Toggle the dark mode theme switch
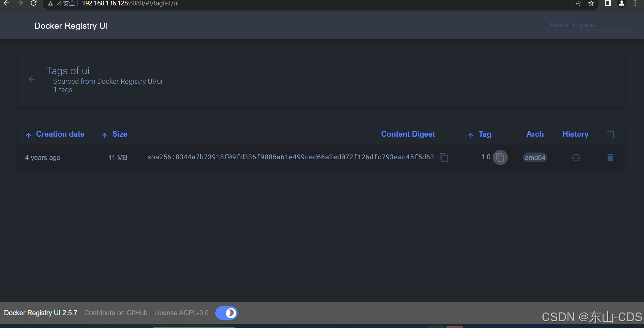This screenshot has width=644, height=328. 226,313
